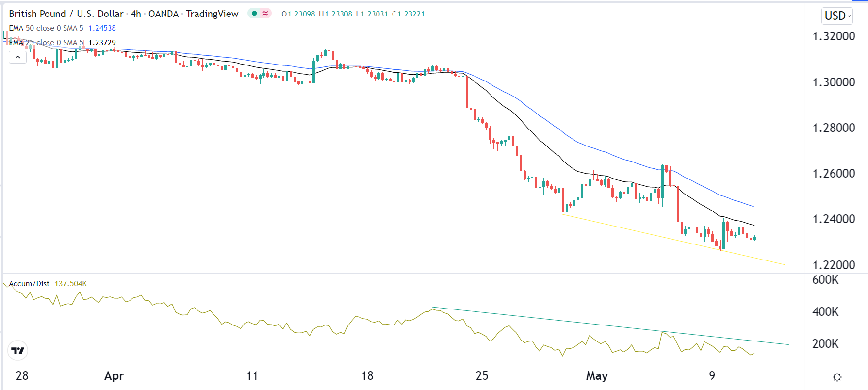Click the Apr label on time axis
The height and width of the screenshot is (390, 868).
point(115,376)
